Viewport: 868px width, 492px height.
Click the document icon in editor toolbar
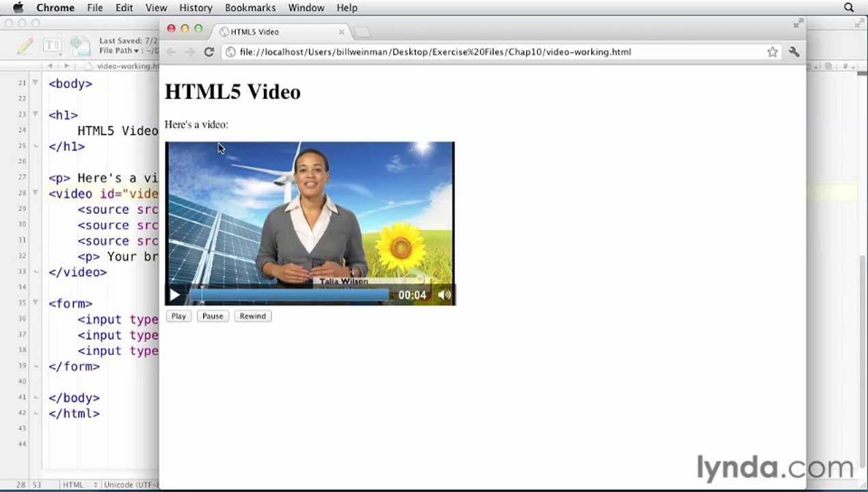tap(80, 46)
